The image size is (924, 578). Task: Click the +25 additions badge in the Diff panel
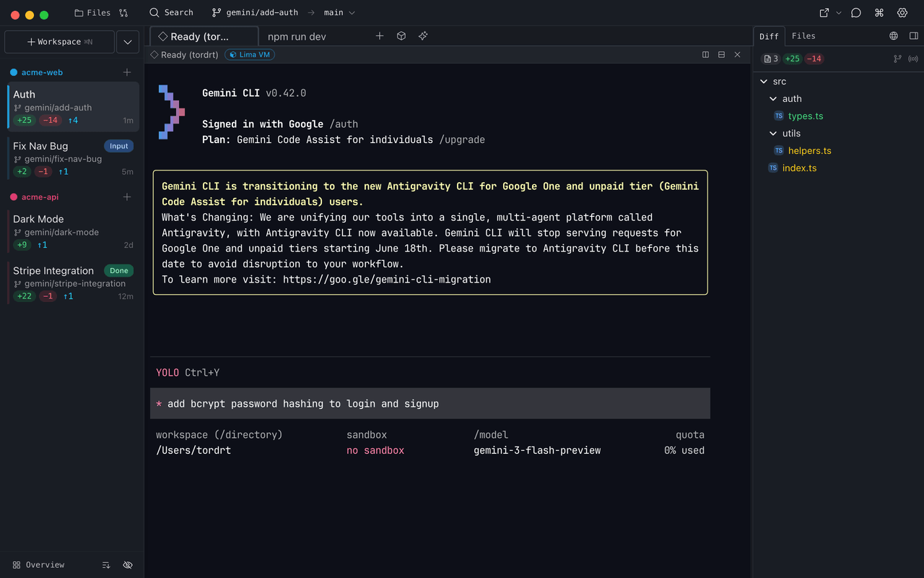click(793, 59)
